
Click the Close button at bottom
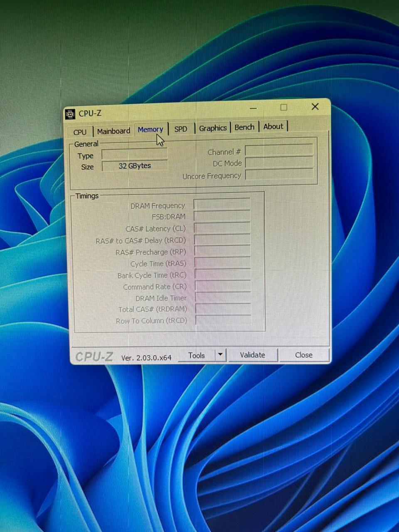tap(304, 355)
